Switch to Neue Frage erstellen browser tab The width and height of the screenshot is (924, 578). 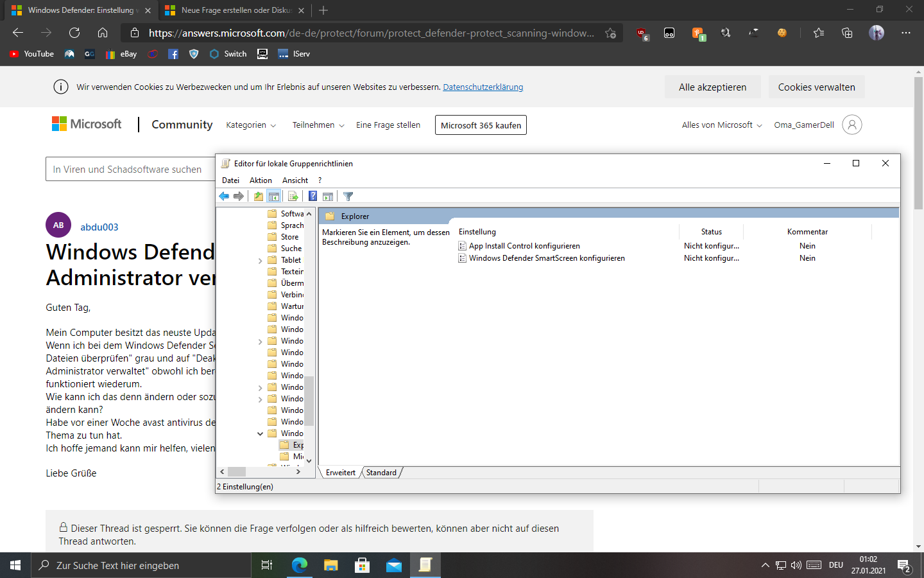click(235, 10)
